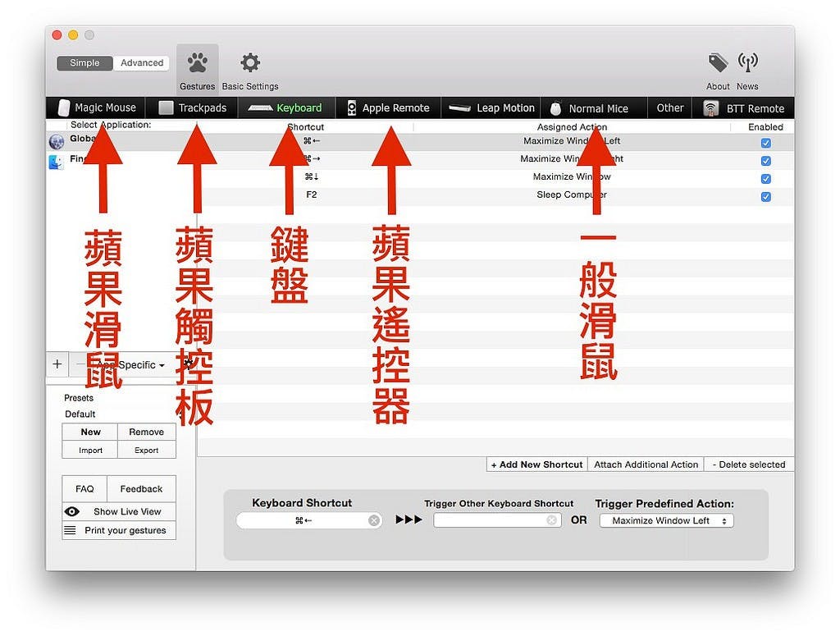Click the Assigned Action column header

pos(572,127)
